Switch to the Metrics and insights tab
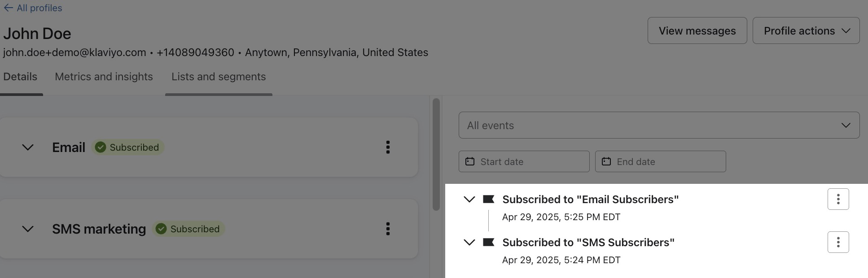The image size is (868, 278). (104, 77)
